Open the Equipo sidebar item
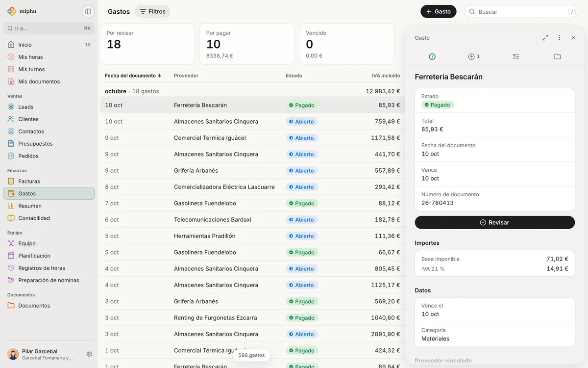 (49, 243)
